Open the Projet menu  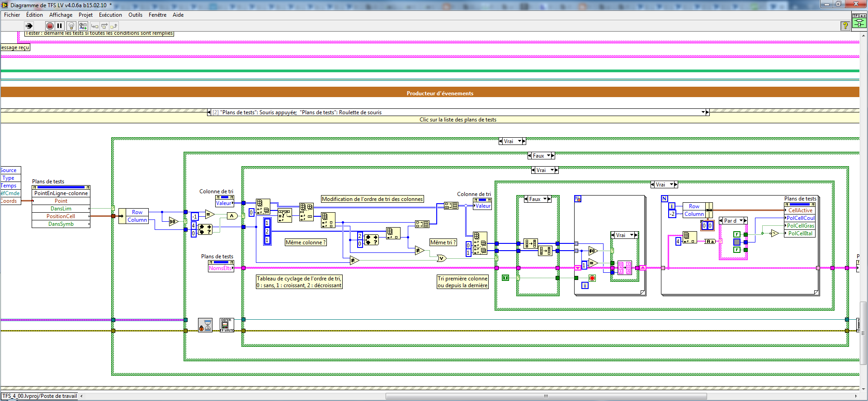point(85,15)
